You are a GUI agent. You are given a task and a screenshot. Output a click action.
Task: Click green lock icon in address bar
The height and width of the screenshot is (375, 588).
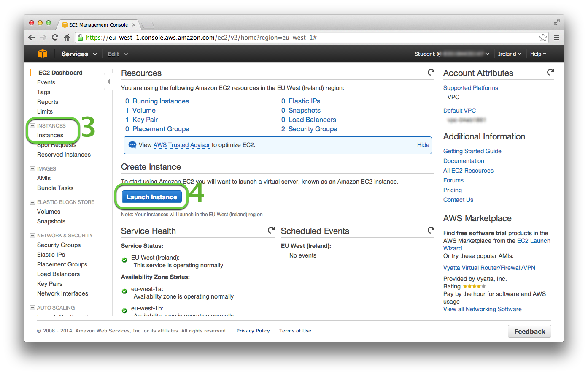81,38
